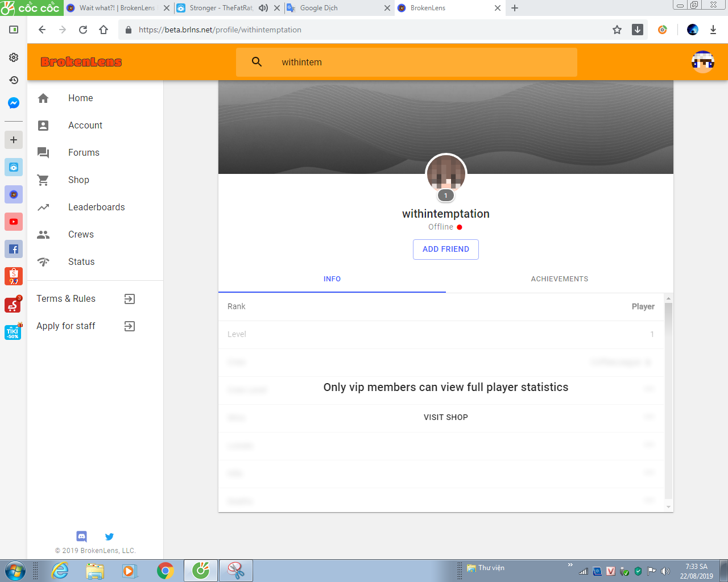The width and height of the screenshot is (728, 582).
Task: Click the Rank row in info list
Action: (x=441, y=307)
